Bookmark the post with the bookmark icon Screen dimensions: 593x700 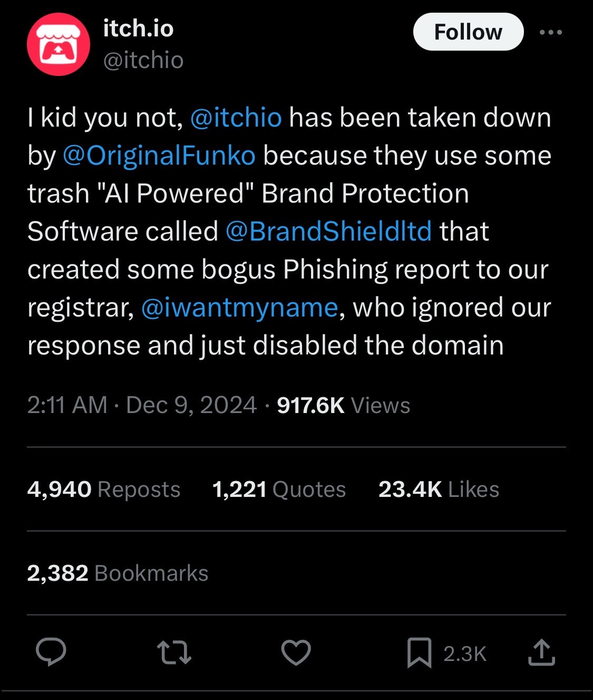(419, 653)
